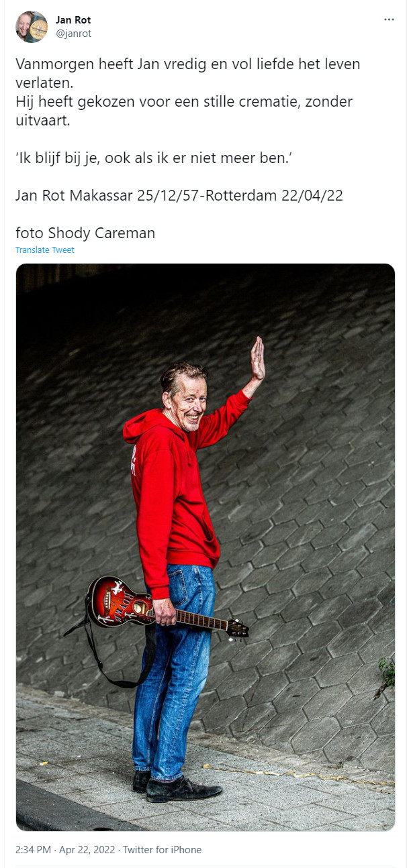Open the attached photo of the waving man
Viewport: 411px width, 868px height.
(x=205, y=547)
